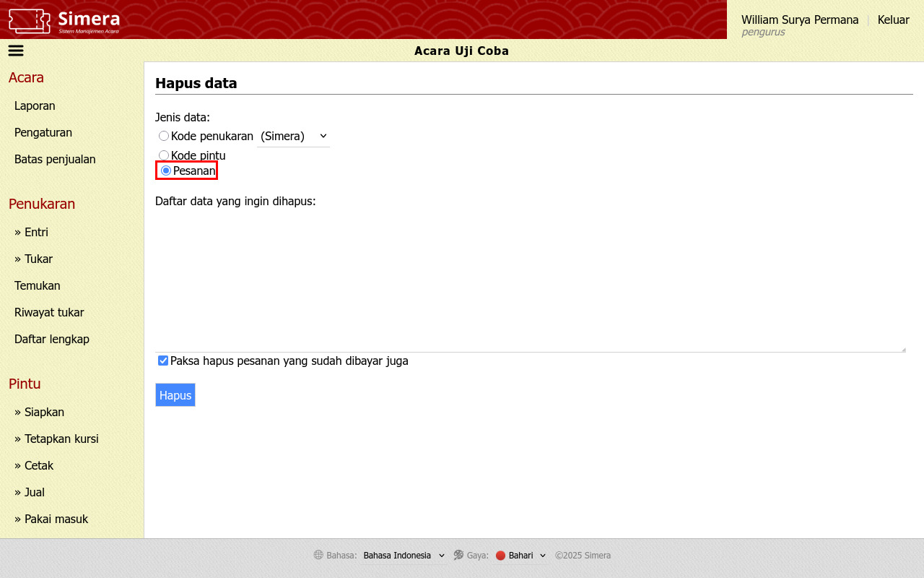The image size is (924, 578).
Task: Choose the Pesanan radio button
Action: 166,171
